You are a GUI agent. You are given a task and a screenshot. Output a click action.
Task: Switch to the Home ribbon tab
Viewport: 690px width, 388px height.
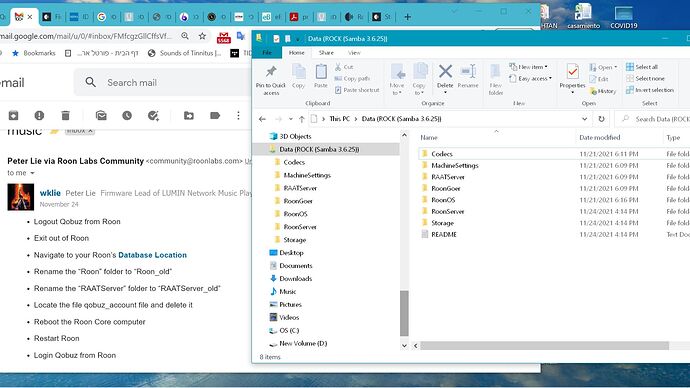(297, 52)
